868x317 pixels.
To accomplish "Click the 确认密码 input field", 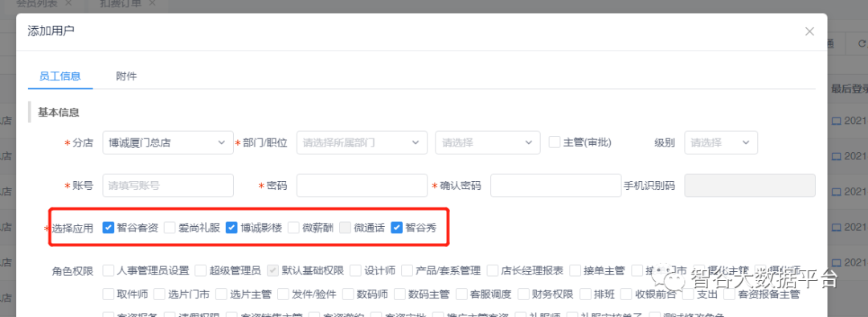I will [x=556, y=185].
